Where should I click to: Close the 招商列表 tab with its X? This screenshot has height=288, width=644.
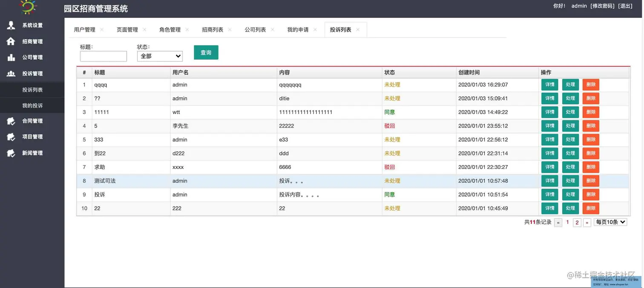(230, 29)
